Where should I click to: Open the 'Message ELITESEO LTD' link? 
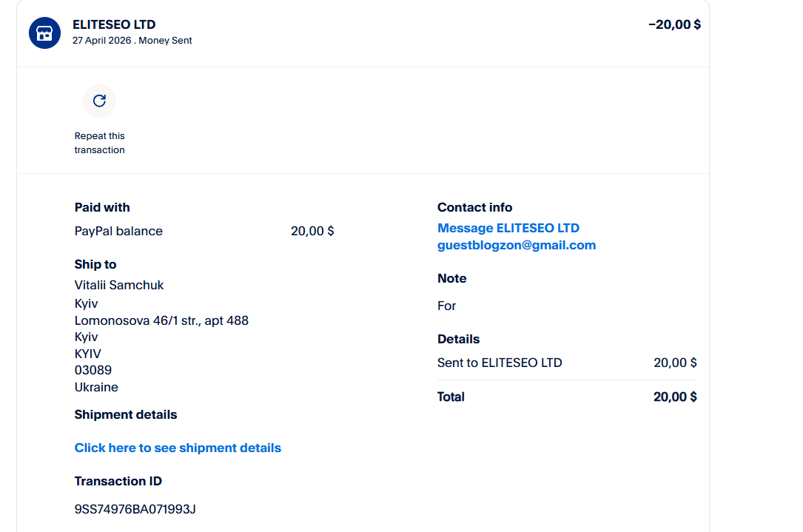(x=508, y=228)
